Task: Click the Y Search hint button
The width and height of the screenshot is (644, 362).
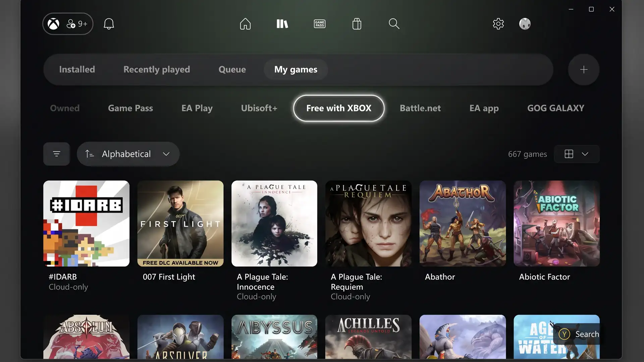Action: click(x=578, y=334)
